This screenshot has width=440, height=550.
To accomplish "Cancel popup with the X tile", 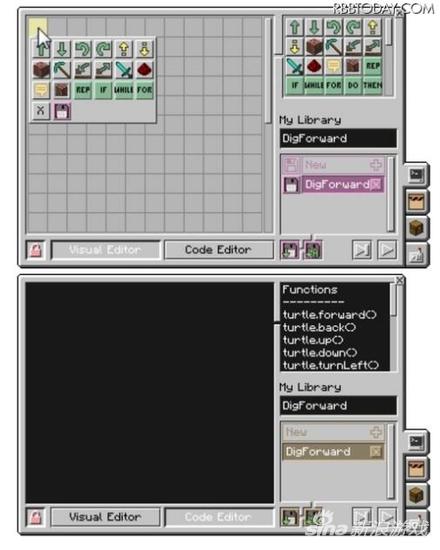I will point(41,111).
